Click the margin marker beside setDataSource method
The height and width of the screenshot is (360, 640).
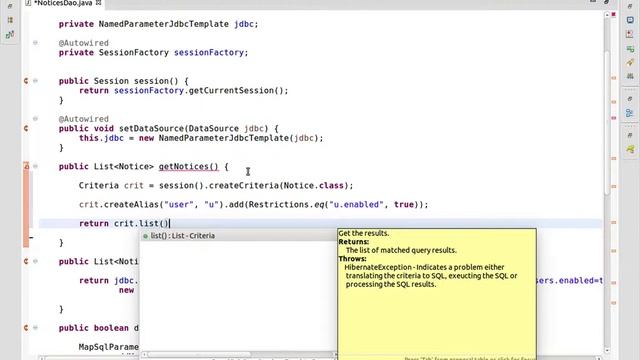pyautogui.click(x=26, y=129)
